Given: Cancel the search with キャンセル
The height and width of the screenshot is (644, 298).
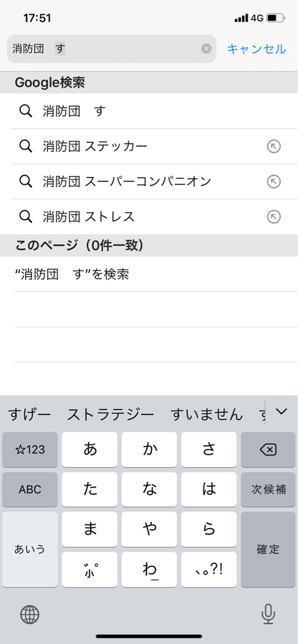Looking at the screenshot, I should click(x=256, y=49).
